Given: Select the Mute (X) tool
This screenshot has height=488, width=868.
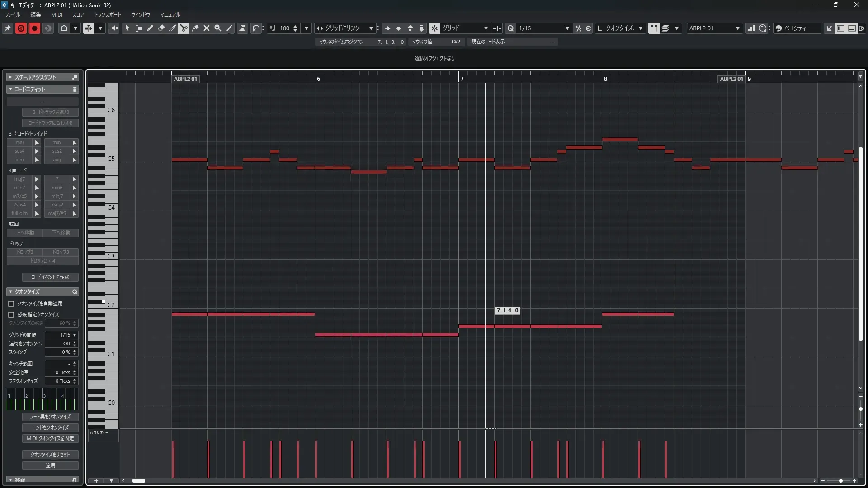Looking at the screenshot, I should point(207,28).
